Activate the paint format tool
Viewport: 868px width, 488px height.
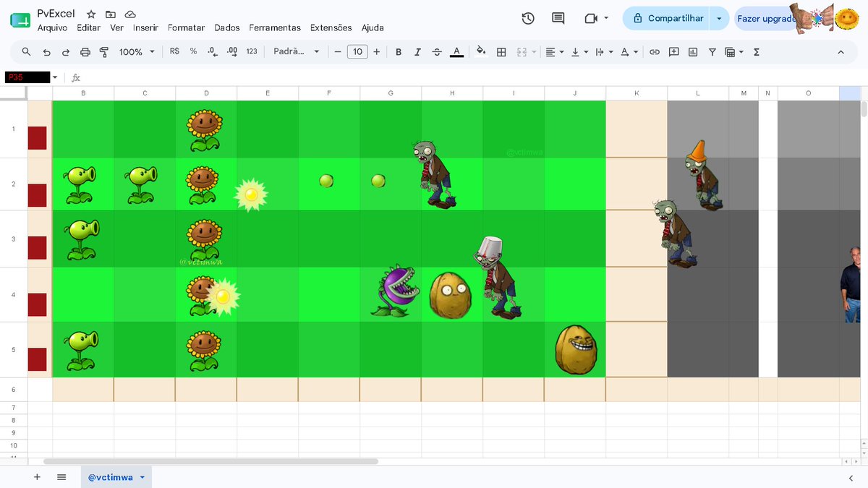pos(104,52)
